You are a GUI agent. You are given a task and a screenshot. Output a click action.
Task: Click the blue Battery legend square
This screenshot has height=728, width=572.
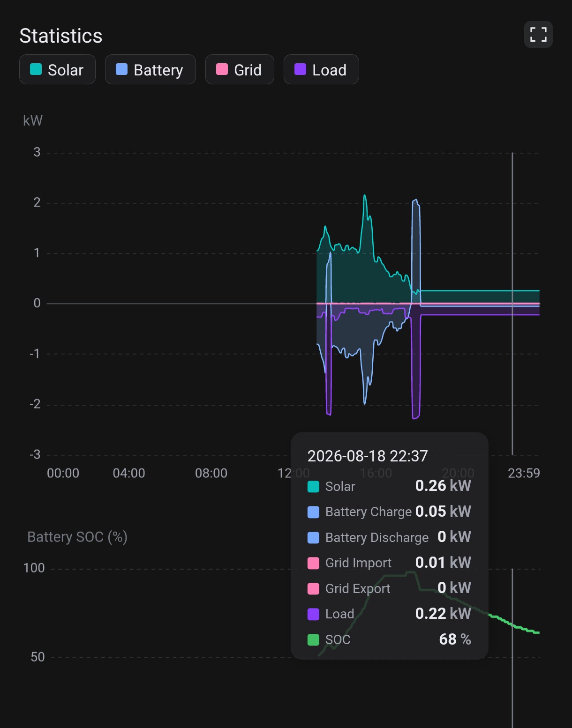(x=121, y=69)
